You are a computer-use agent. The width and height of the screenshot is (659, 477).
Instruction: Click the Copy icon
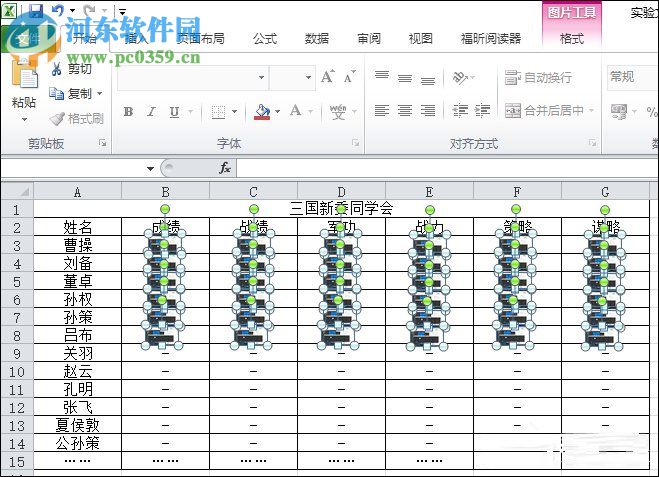click(x=56, y=93)
